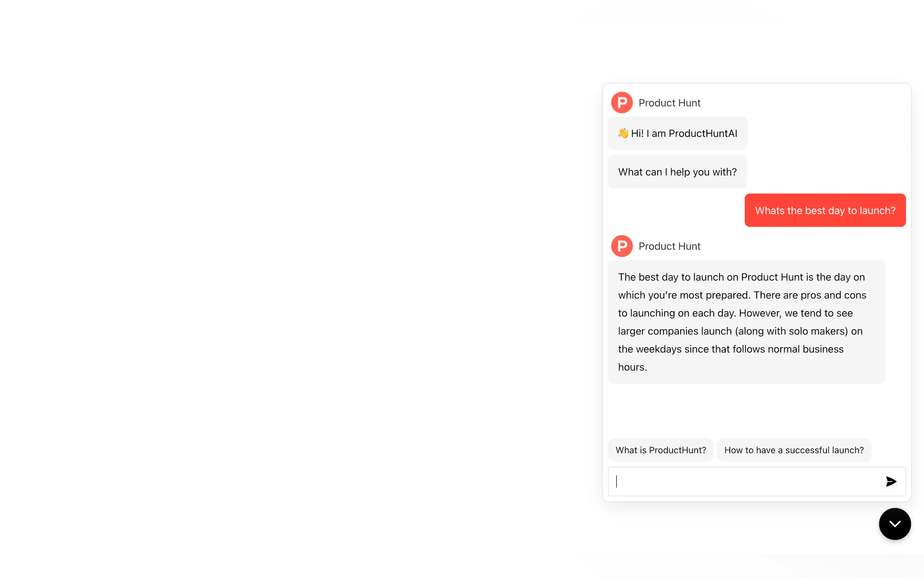924x578 pixels.
Task: Click the send message arrow icon
Action: [891, 481]
